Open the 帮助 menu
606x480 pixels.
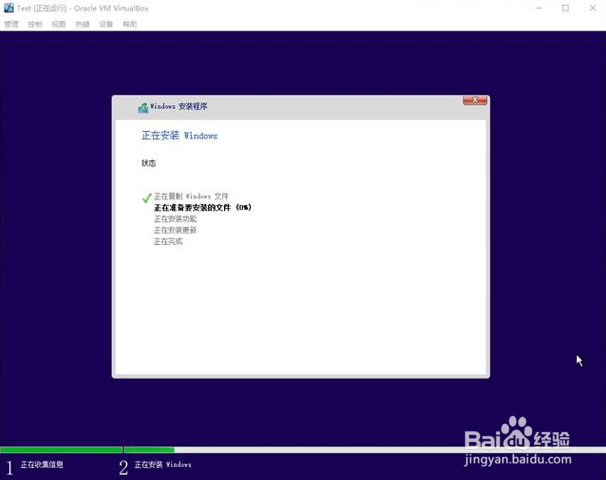(x=130, y=24)
